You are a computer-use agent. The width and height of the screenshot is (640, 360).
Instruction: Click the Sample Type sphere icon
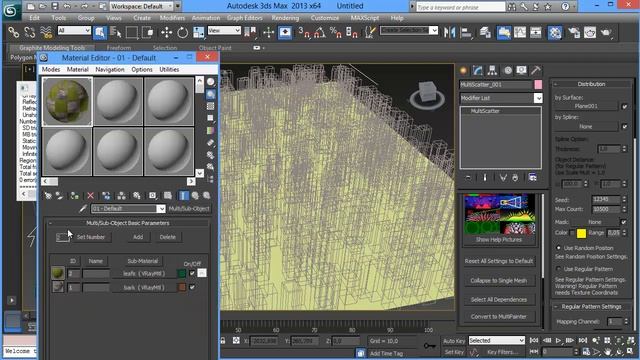(x=211, y=82)
